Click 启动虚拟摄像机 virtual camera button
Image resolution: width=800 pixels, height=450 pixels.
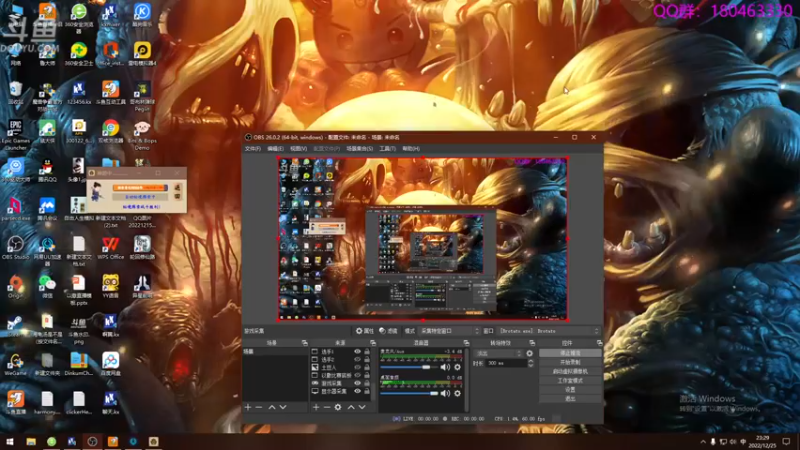pyautogui.click(x=570, y=371)
